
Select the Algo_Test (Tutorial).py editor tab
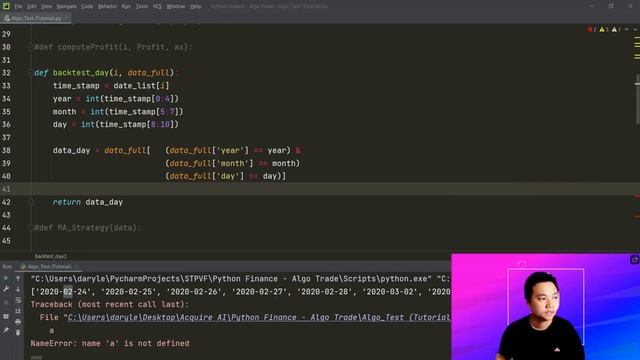pyautogui.click(x=36, y=18)
